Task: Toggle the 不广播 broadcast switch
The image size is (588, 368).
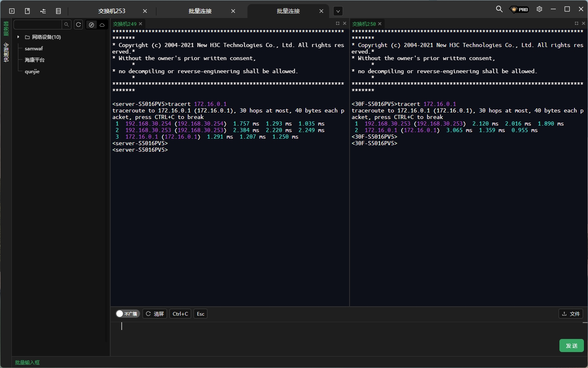Action: [127, 314]
